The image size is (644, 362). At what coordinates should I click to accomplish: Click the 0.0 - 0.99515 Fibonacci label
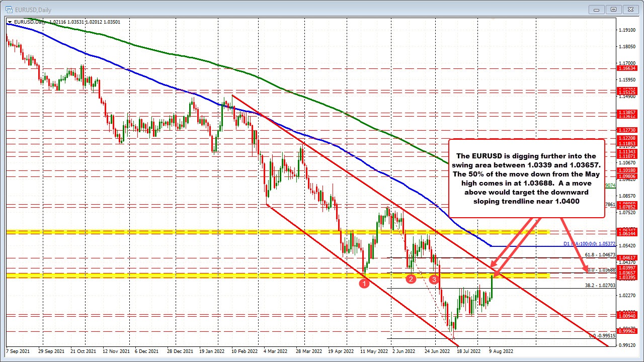pyautogui.click(x=602, y=335)
